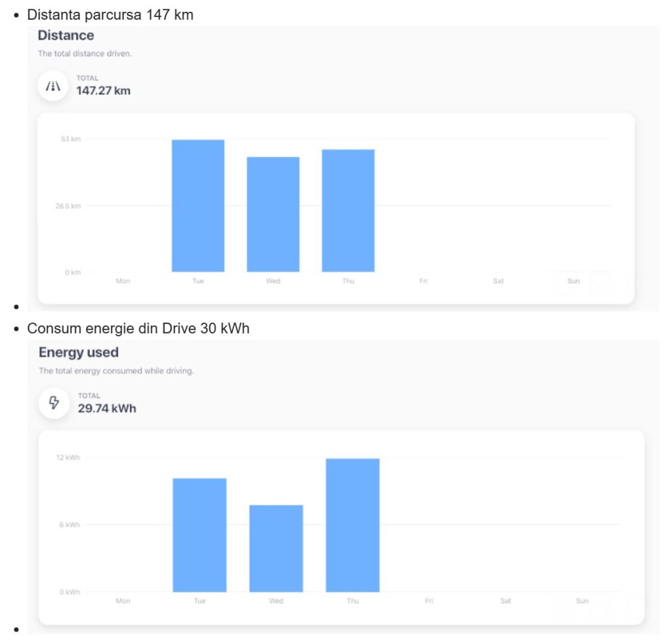Viewport: 672px width, 642px height.
Task: Select the Wednesday bar in the Distance chart
Action: [x=273, y=214]
